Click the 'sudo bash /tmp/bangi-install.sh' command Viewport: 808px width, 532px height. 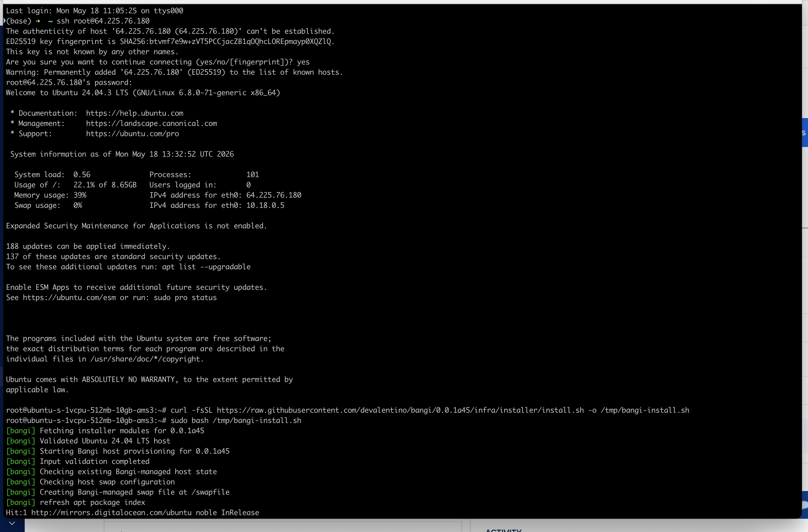236,421
